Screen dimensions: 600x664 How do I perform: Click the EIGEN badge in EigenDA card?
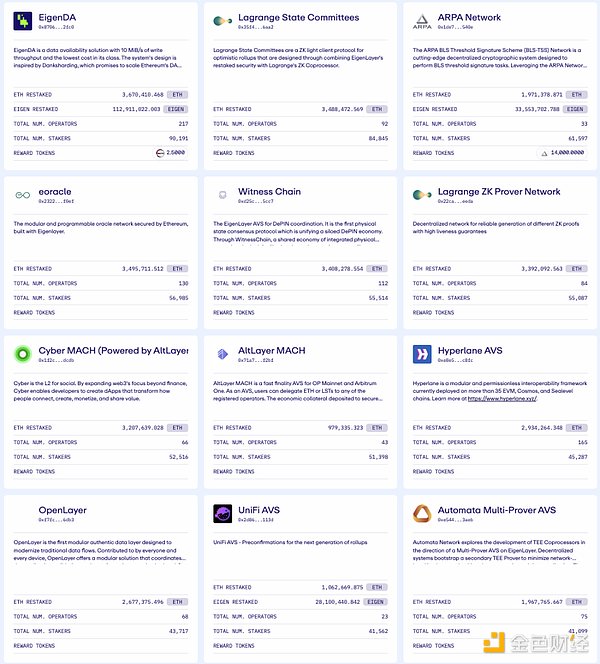176,108
